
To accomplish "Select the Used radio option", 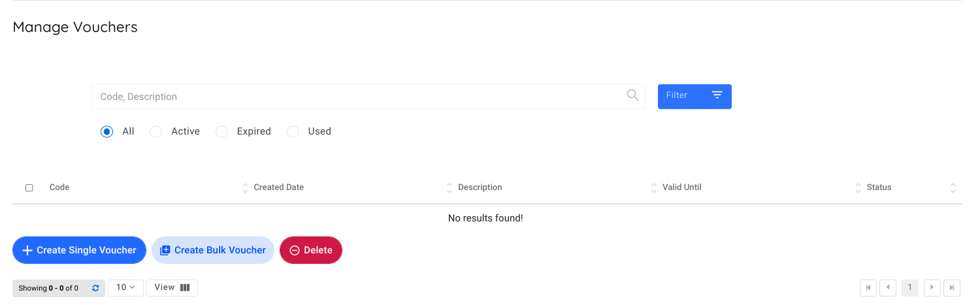I will [293, 132].
